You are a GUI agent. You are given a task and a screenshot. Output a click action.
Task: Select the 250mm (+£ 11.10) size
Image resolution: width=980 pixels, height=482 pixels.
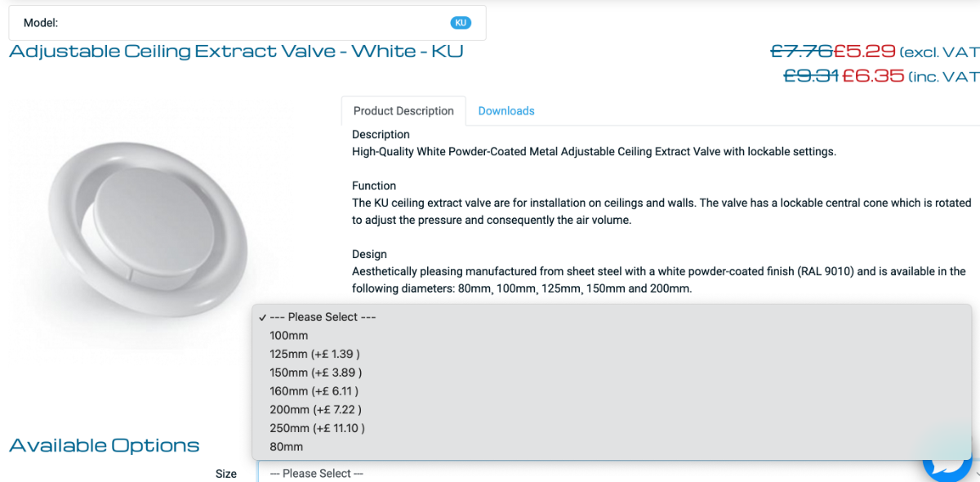[x=317, y=428]
